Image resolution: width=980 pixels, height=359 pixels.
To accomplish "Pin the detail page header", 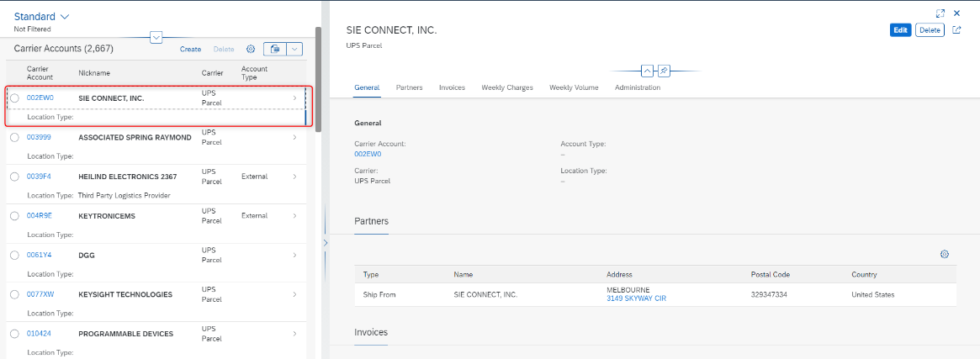I will point(664,71).
